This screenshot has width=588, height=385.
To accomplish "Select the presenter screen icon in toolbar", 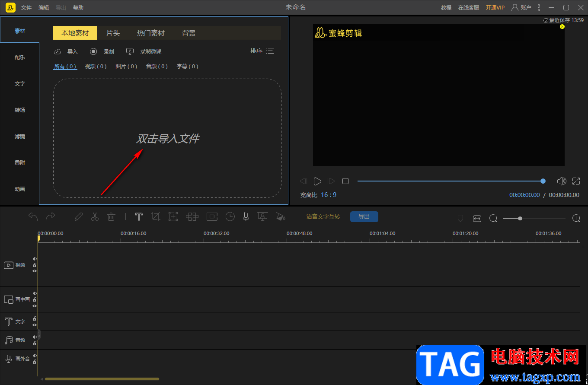I will pos(262,216).
